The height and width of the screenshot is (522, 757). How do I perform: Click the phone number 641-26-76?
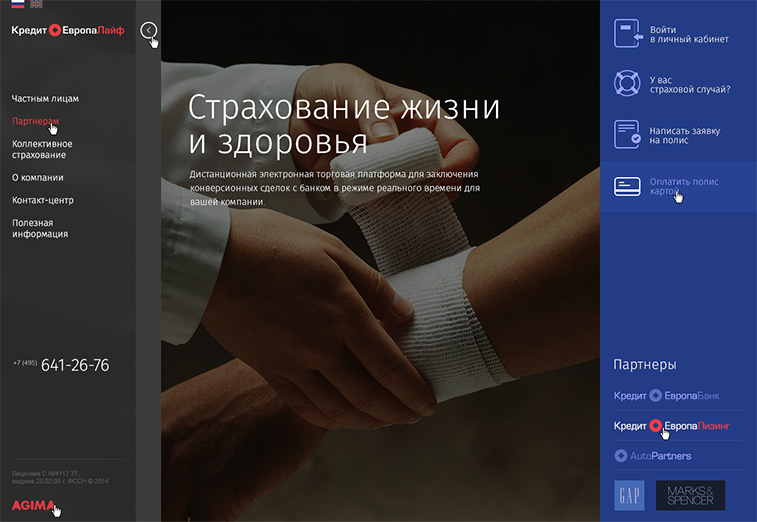75,365
